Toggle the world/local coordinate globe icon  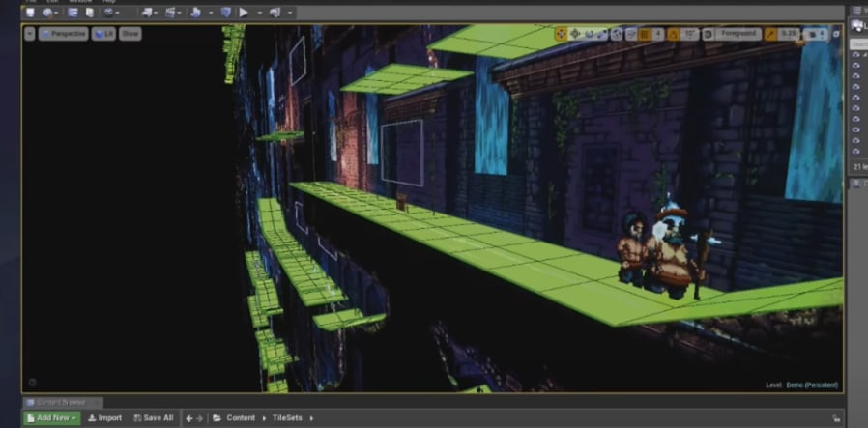click(617, 34)
